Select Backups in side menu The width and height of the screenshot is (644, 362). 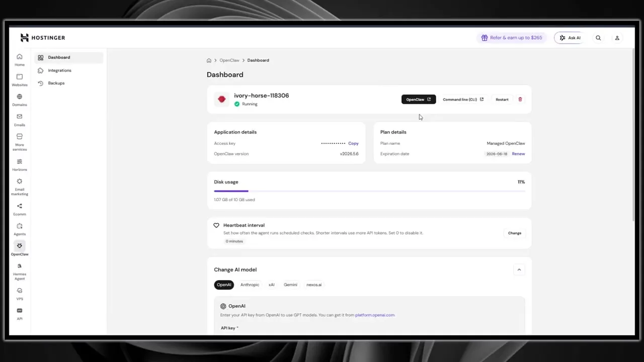(x=69, y=83)
